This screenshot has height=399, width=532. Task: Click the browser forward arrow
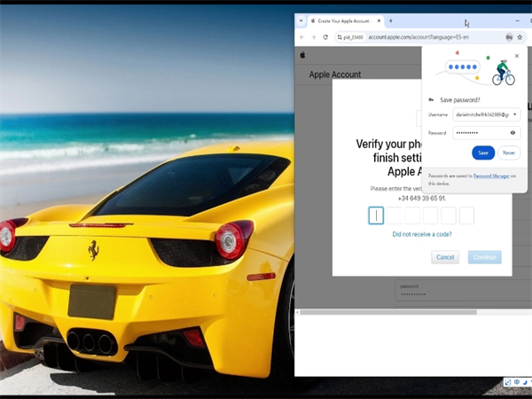tap(313, 37)
